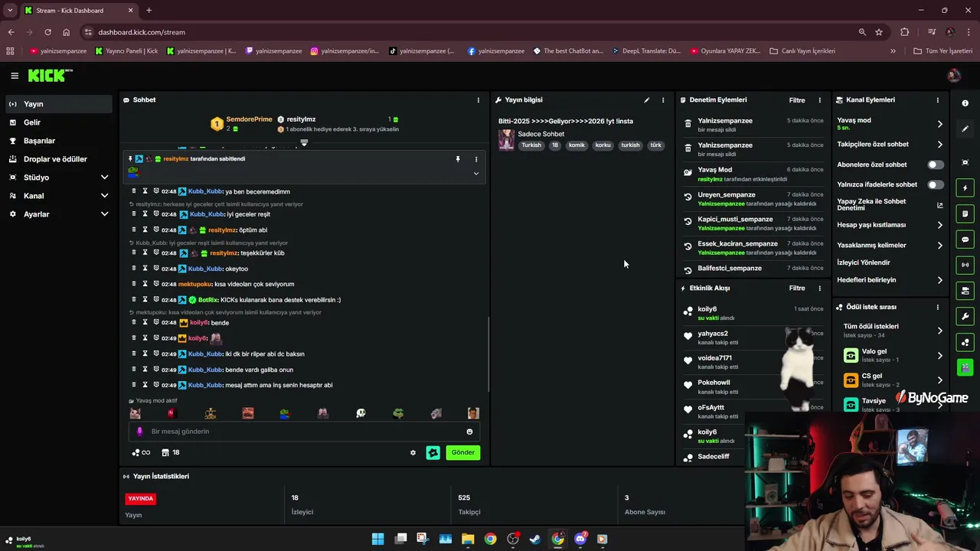The image size is (980, 551).
Task: Open Windows Start menu in taskbar
Action: 377,539
